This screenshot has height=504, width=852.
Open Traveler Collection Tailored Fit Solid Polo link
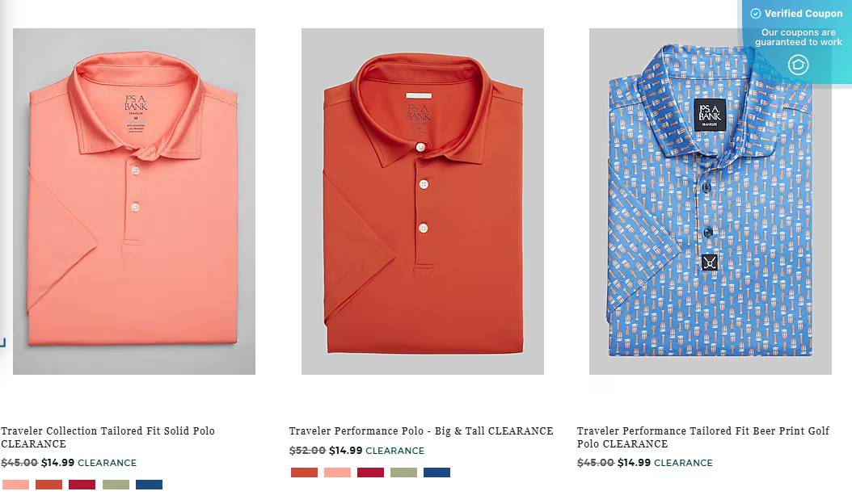pyautogui.click(x=108, y=437)
